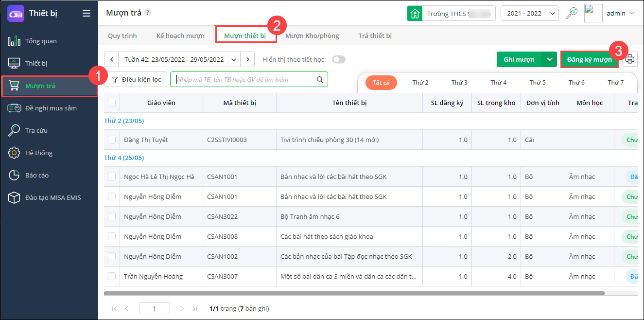Open Báo cáo reports in sidebar
Viewport: 644px width, 320px height.
click(36, 175)
